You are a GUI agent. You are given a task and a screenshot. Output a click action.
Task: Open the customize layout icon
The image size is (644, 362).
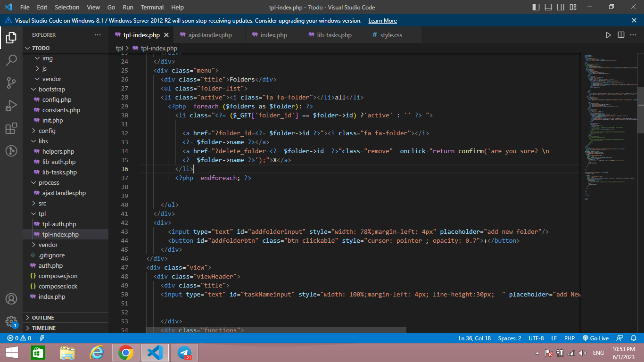point(573,7)
